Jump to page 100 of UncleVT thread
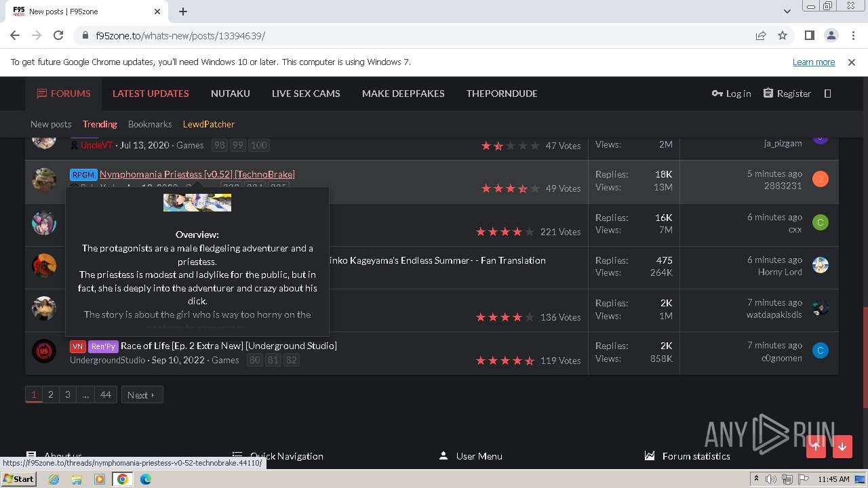868x488 pixels. pos(259,145)
